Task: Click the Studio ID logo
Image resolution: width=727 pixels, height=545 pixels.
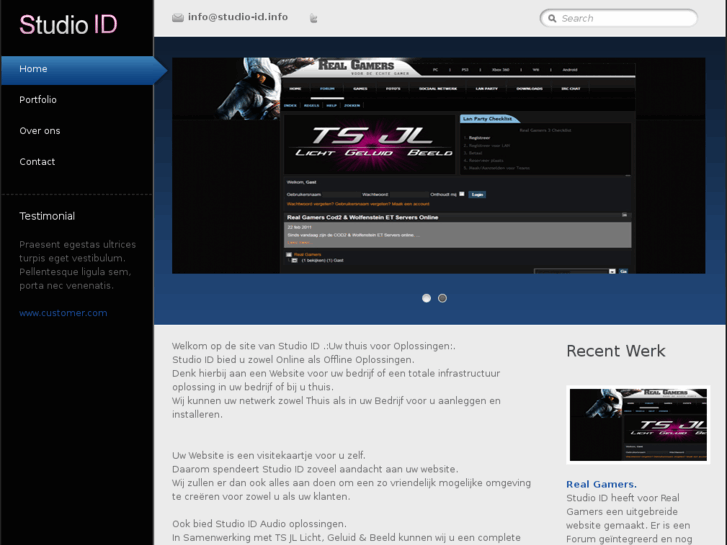Action: click(68, 24)
